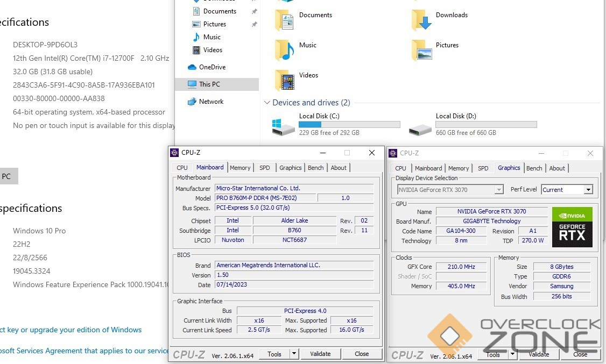Screen dimensions: 606x364
Task: Click Network icon in sidebar
Action: 192,102
